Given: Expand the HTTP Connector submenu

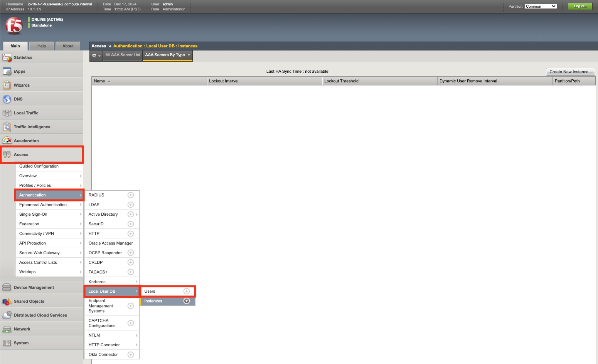Looking at the screenshot, I should (x=112, y=345).
